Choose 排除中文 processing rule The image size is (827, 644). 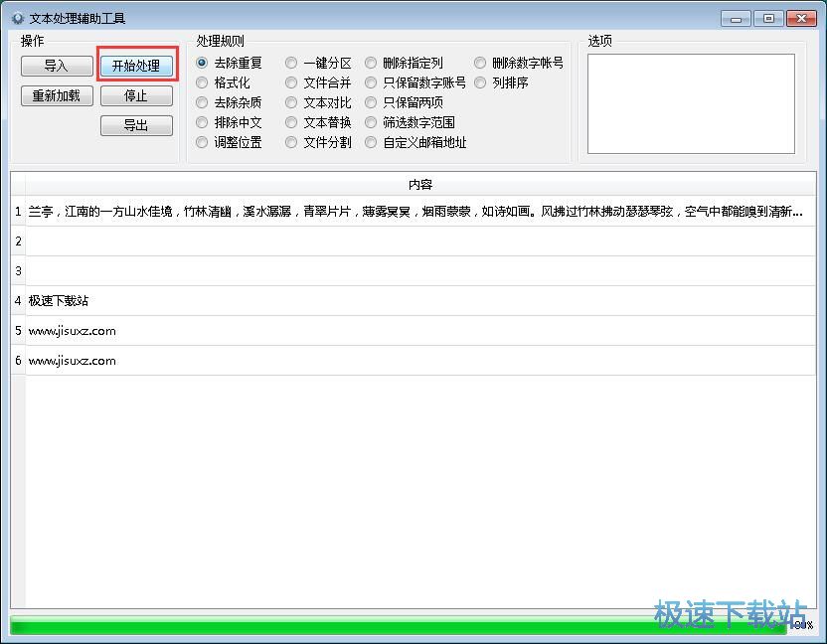pos(229,122)
